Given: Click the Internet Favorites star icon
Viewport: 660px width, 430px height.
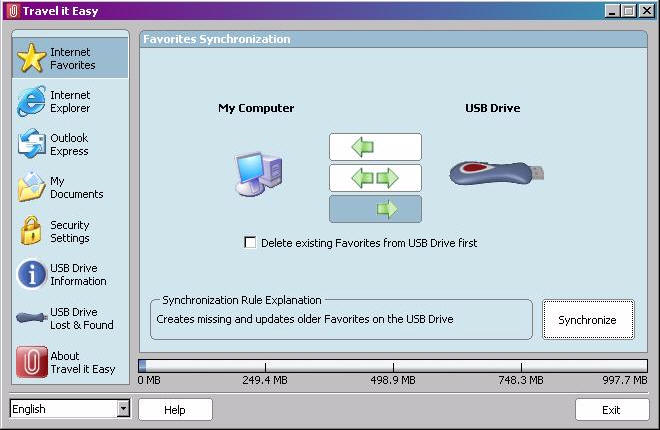Looking at the screenshot, I should [31, 58].
